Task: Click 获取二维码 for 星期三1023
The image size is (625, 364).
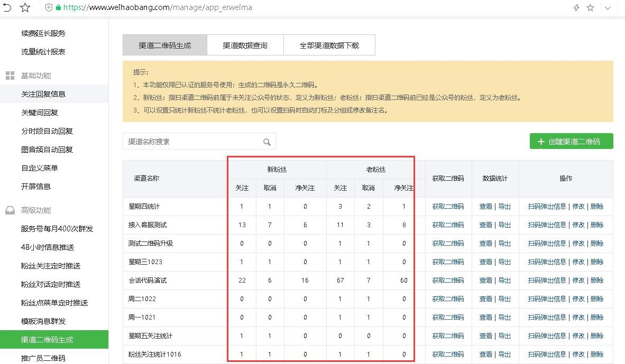Action: pos(448,262)
